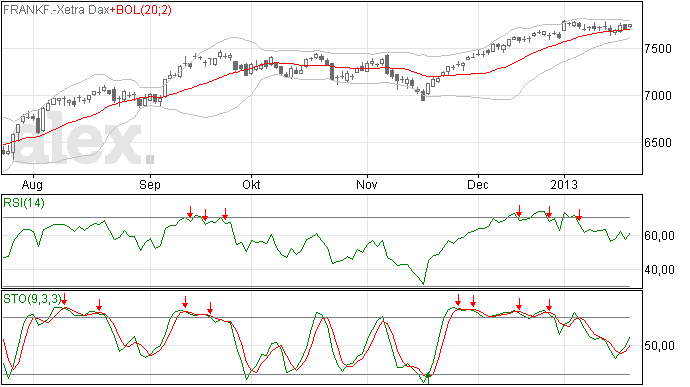Click the Aug month axis label
The image size is (690, 387).
click(x=32, y=184)
